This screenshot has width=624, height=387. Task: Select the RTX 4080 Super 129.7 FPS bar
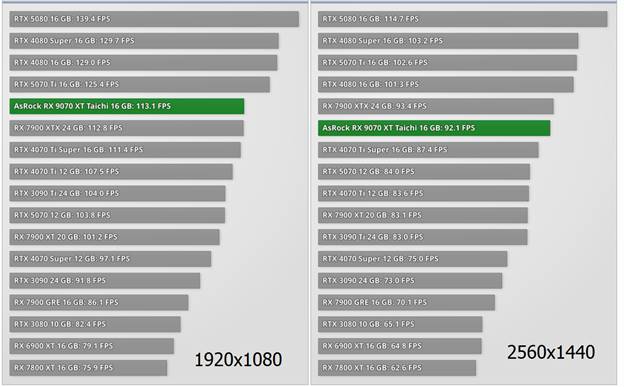(144, 41)
